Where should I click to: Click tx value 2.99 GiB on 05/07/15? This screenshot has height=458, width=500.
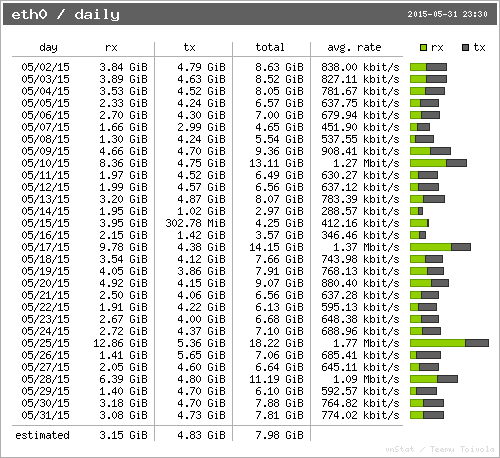click(x=201, y=127)
